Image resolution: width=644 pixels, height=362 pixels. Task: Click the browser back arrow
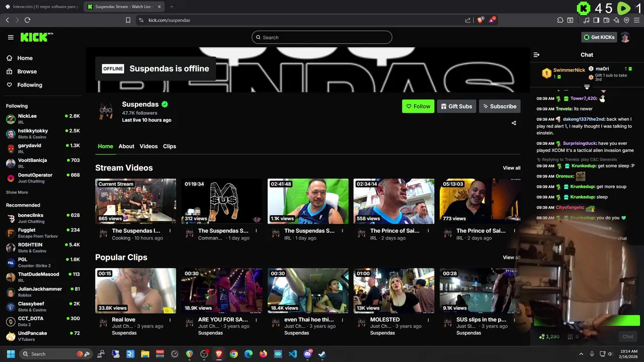pos(7,20)
